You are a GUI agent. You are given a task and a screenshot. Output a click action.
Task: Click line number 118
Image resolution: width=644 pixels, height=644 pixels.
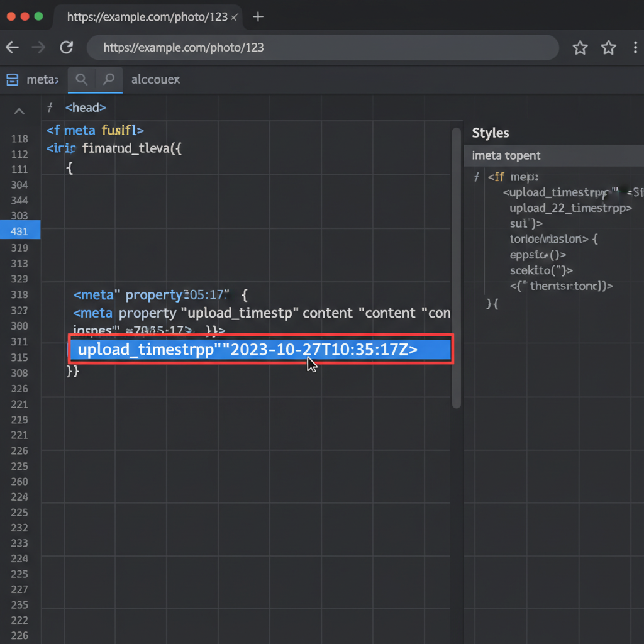click(19, 139)
